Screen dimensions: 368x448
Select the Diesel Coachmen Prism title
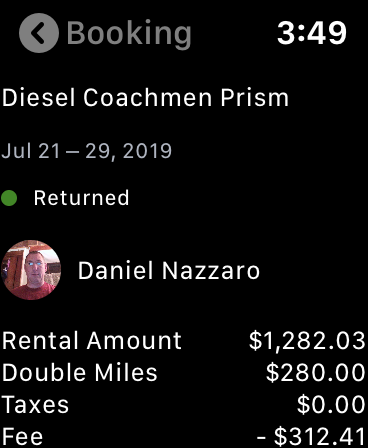coord(145,98)
